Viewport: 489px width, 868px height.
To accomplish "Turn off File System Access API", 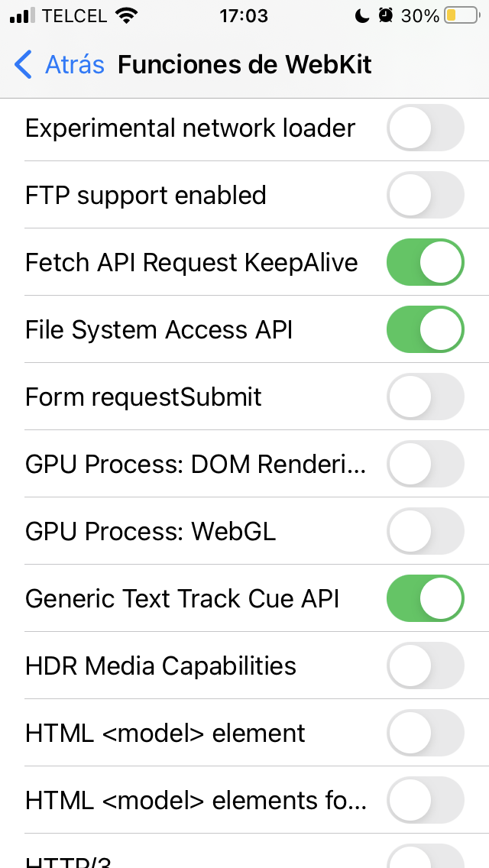I will pyautogui.click(x=426, y=329).
